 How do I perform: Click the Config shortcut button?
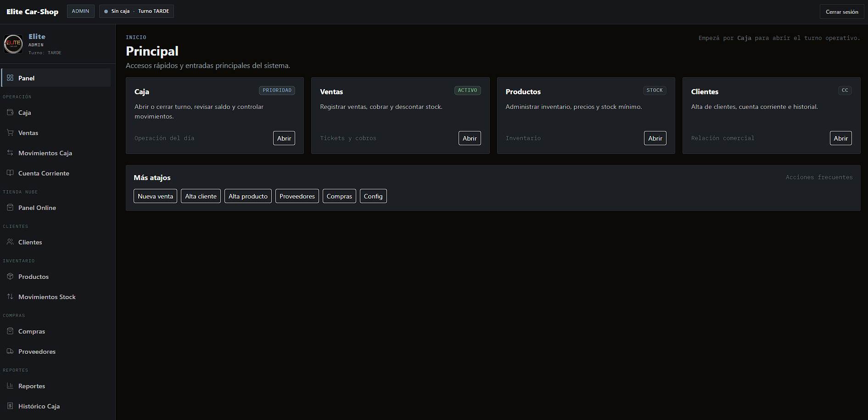click(373, 196)
